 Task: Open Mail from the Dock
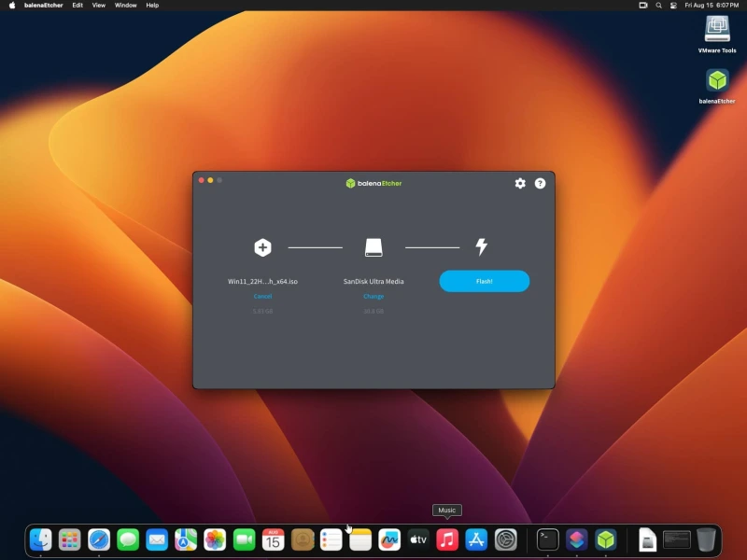(x=157, y=540)
